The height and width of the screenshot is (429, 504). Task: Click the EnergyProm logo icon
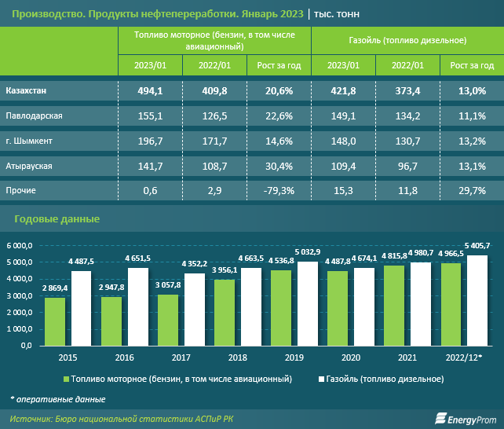(x=442, y=419)
